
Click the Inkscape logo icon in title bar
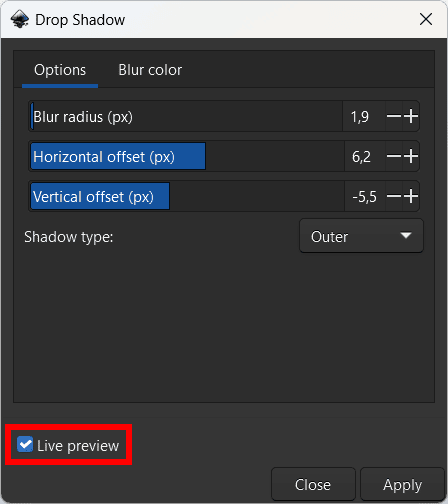[20, 19]
